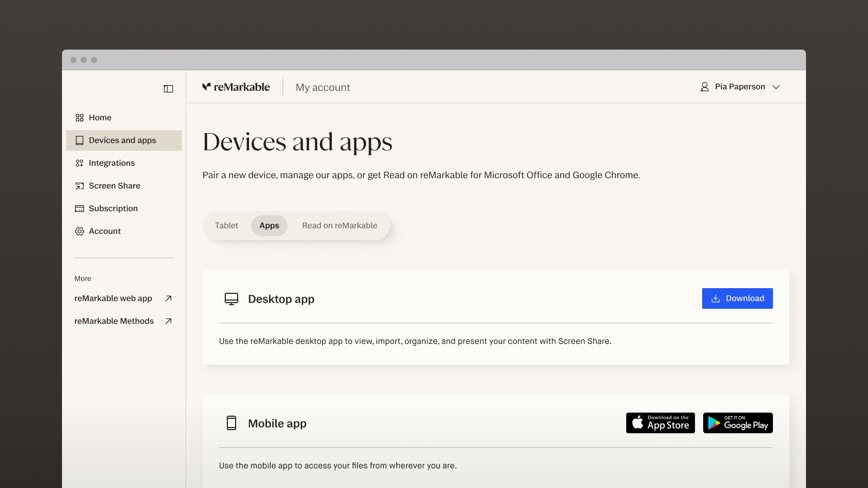This screenshot has width=868, height=488.
Task: Click external arrow beside reMarkable Methods
Action: click(x=168, y=321)
